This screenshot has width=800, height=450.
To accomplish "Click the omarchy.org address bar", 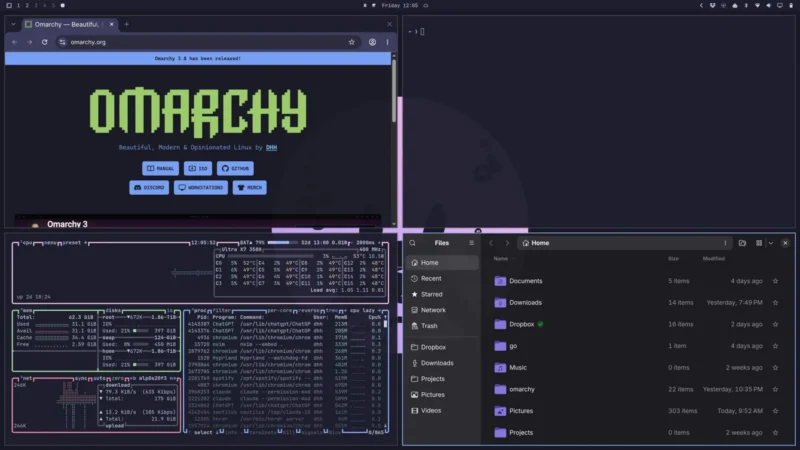I will (x=207, y=42).
